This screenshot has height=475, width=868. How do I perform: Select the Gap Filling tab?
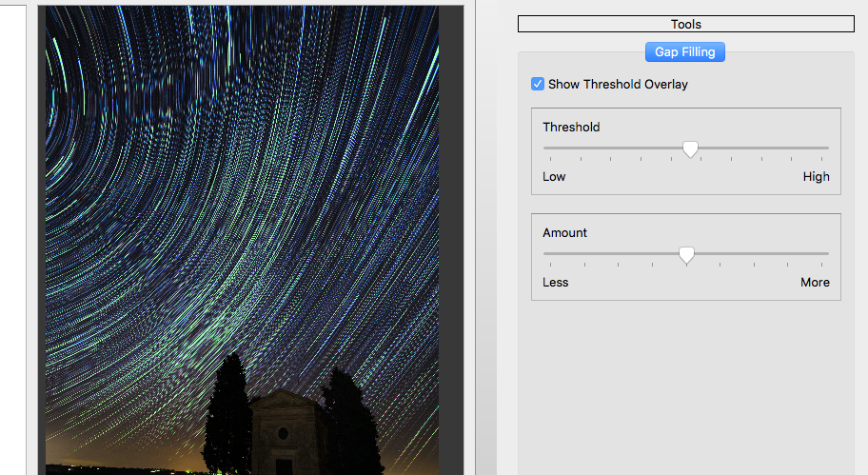[684, 52]
